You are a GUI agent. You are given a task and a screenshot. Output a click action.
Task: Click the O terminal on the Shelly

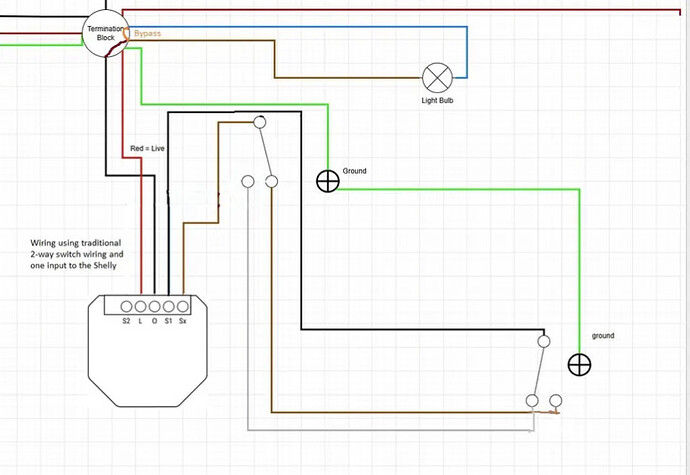click(154, 306)
